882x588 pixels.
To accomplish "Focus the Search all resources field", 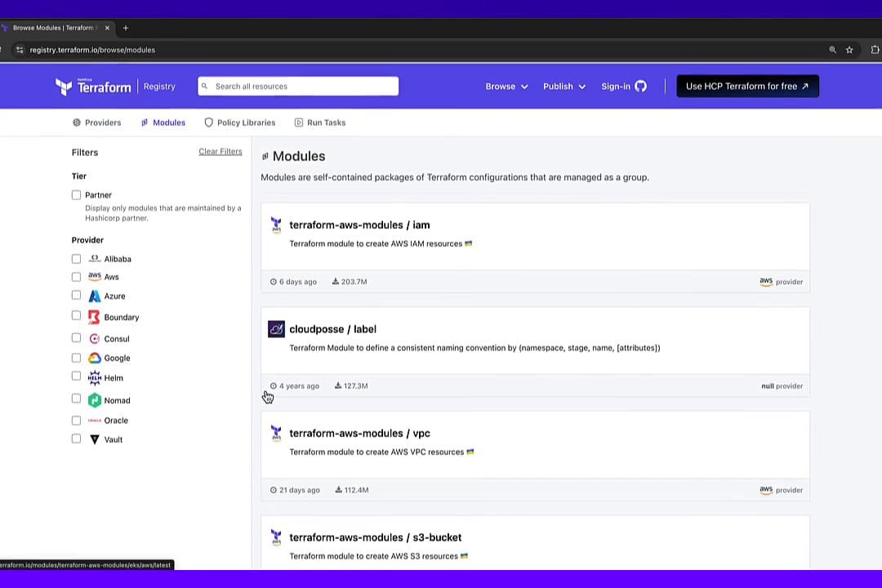I will (x=298, y=86).
